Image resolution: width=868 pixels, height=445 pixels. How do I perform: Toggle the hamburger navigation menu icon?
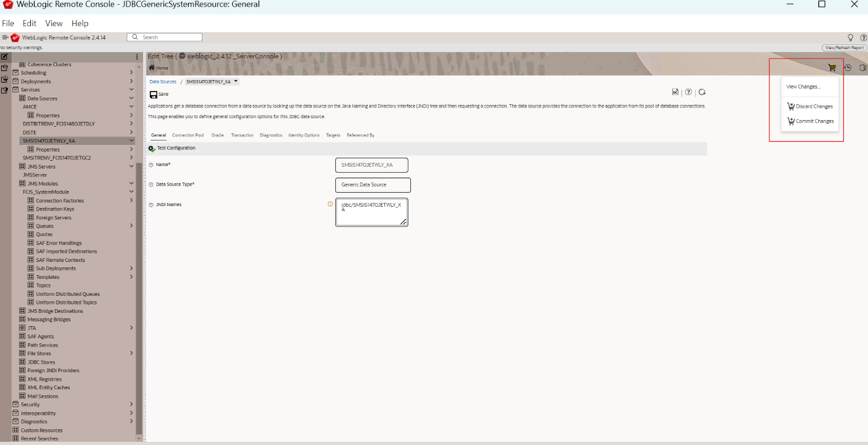[x=5, y=38]
